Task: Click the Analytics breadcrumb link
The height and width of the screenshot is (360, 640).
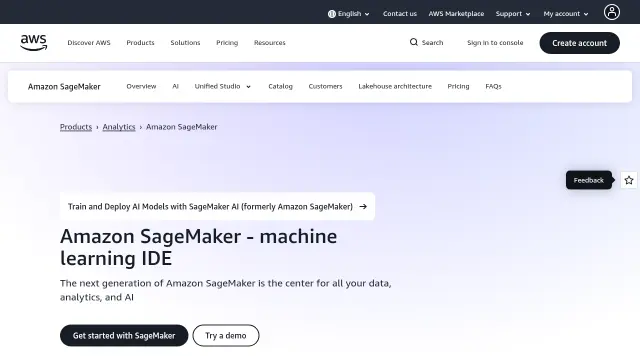Action: pyautogui.click(x=119, y=127)
